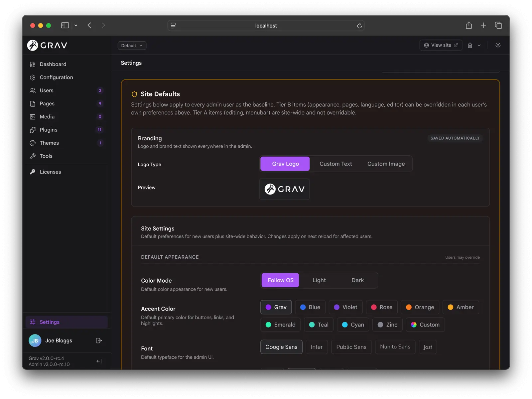Select Nunito Sans font
The height and width of the screenshot is (399, 532).
click(x=395, y=347)
